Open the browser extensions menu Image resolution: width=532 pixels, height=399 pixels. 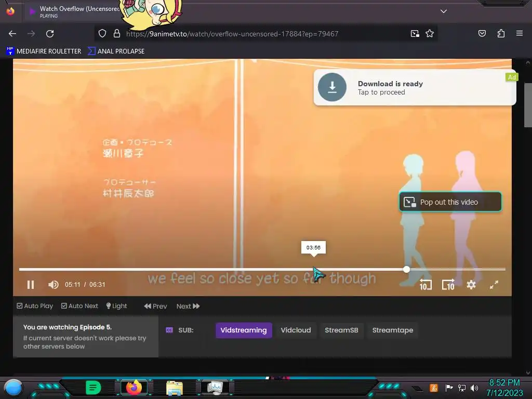click(x=501, y=33)
